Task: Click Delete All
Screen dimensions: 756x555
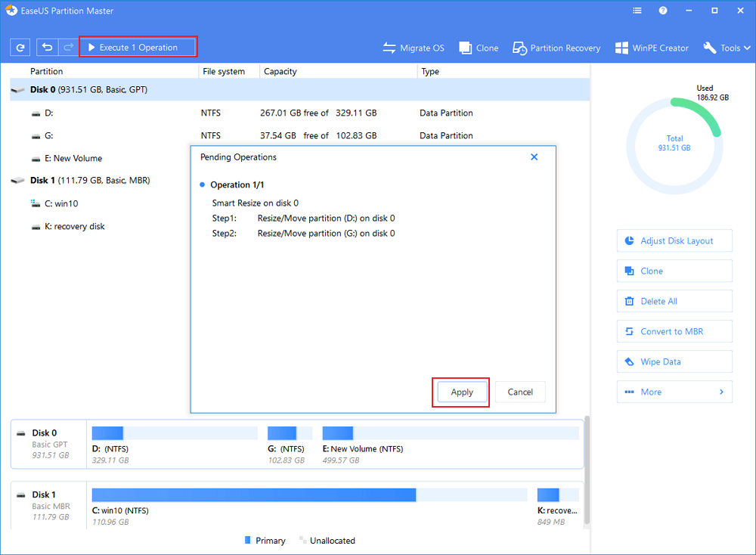Action: pos(674,302)
